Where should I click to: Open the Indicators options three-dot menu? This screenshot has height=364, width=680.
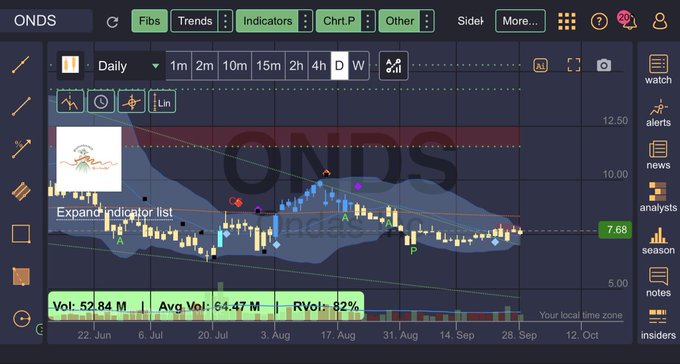coord(305,21)
